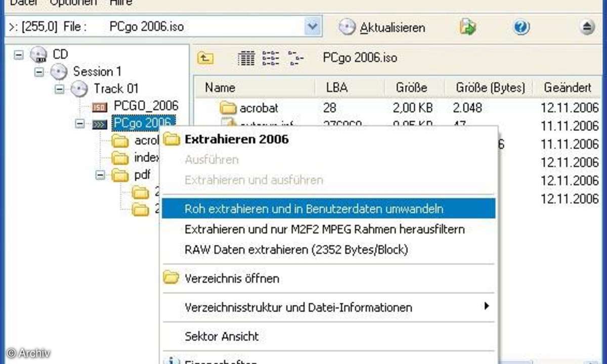
Task: Collapse the Track 01 node
Action: tap(59, 89)
